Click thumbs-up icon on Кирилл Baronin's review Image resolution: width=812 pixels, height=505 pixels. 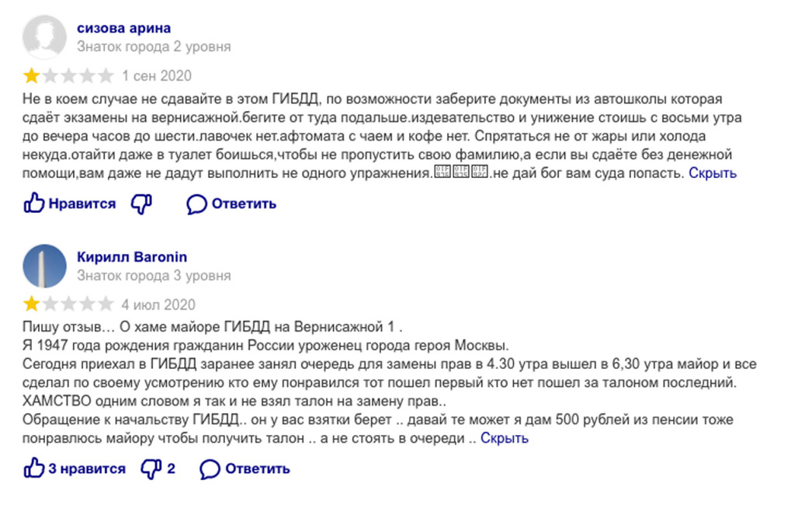click(34, 468)
